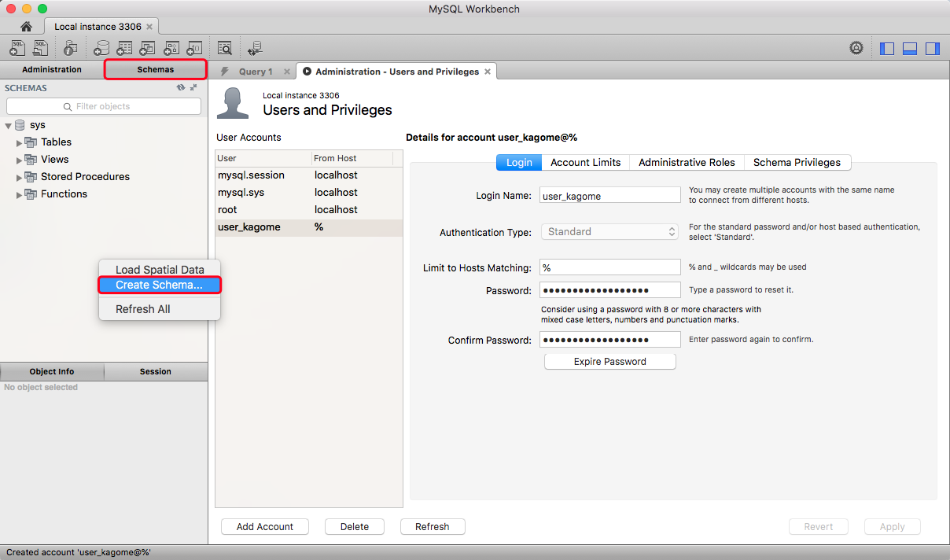
Task: Click the Delete account button
Action: pos(355,527)
